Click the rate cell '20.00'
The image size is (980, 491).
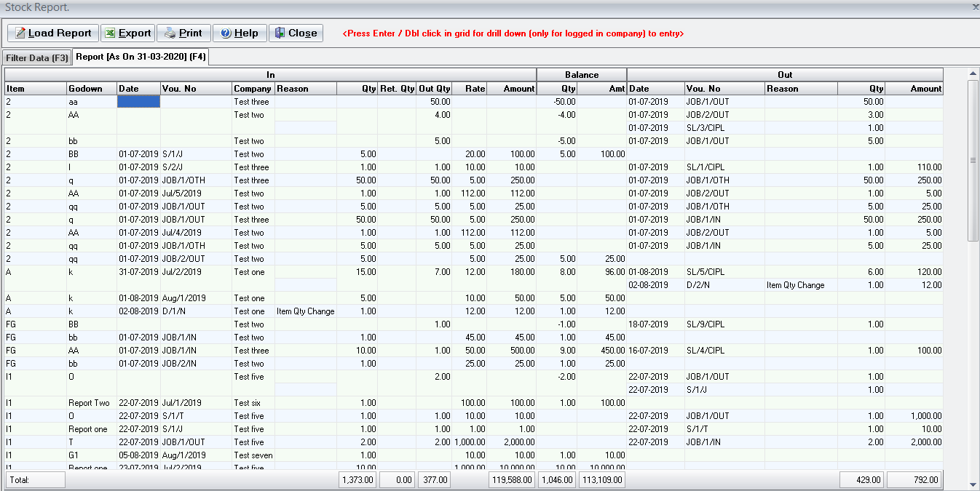click(470, 154)
